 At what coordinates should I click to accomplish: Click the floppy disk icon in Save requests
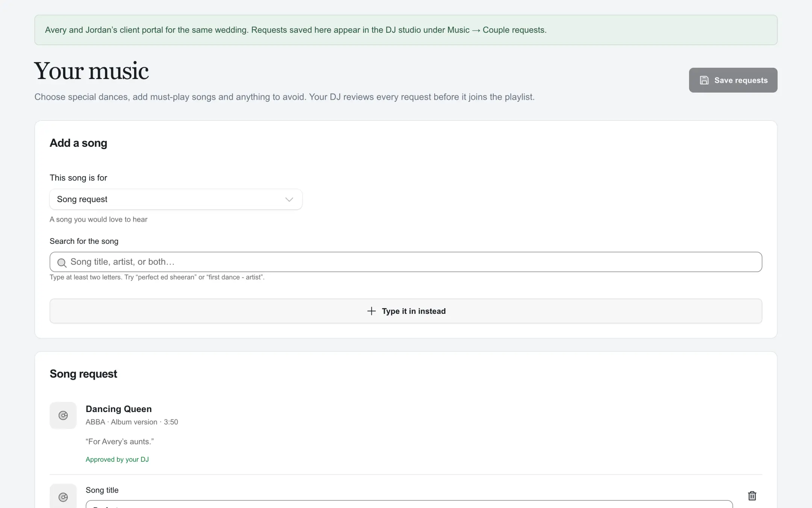[704, 80]
